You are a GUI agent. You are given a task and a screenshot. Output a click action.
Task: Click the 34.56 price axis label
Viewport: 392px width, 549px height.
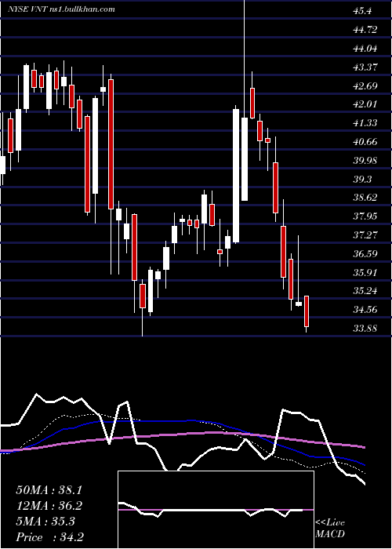(365, 310)
